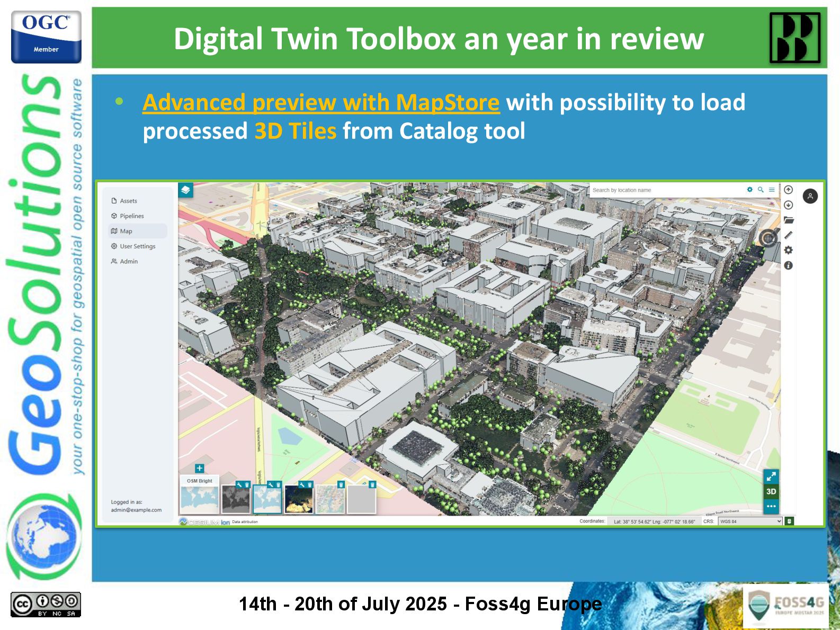Click the info icon in side toolbar
The image size is (840, 630).
click(x=789, y=266)
